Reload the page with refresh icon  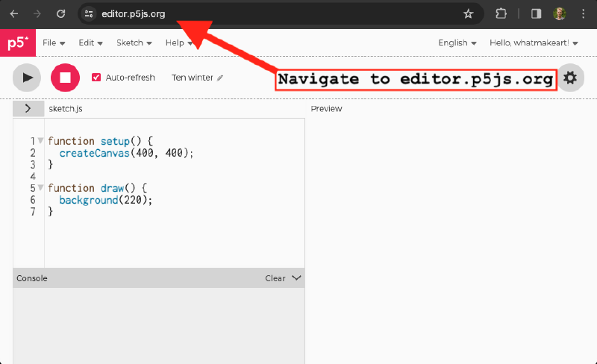tap(60, 14)
